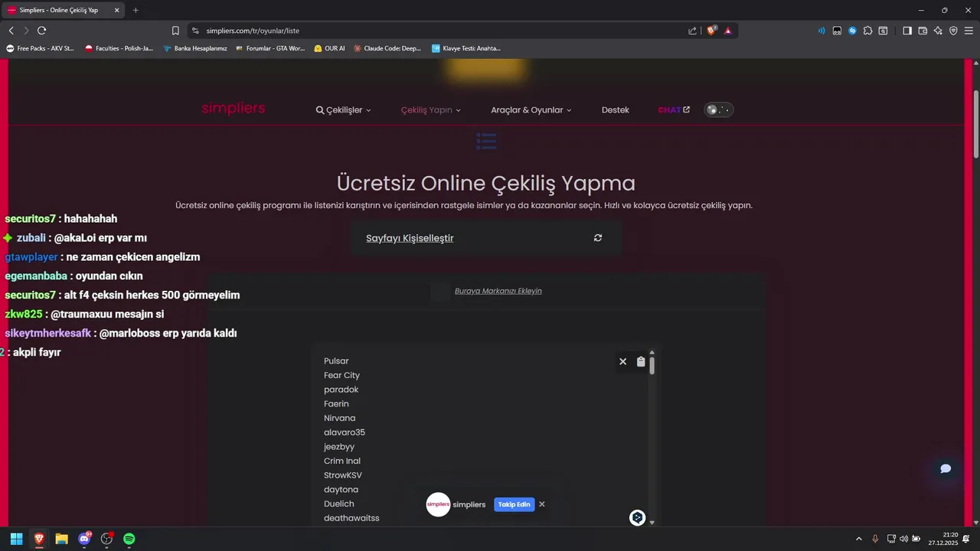This screenshot has width=980, height=551.
Task: Paste from clipboard icon in list box
Action: point(642,361)
